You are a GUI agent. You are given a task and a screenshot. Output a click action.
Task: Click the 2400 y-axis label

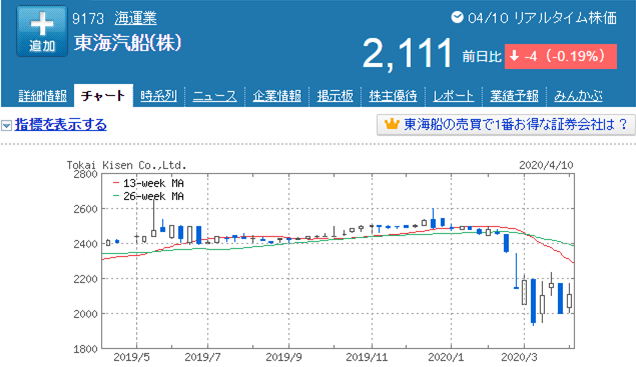86,244
